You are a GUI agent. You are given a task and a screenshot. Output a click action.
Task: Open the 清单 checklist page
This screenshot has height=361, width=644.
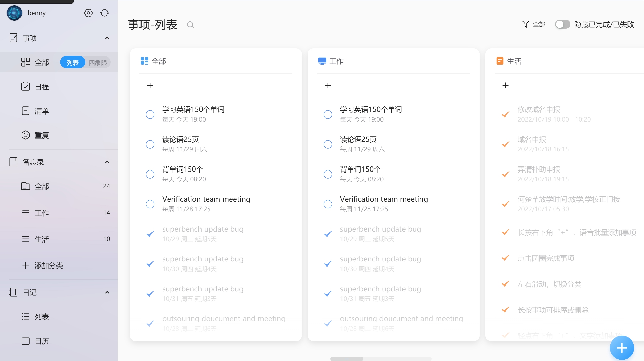[x=42, y=111]
